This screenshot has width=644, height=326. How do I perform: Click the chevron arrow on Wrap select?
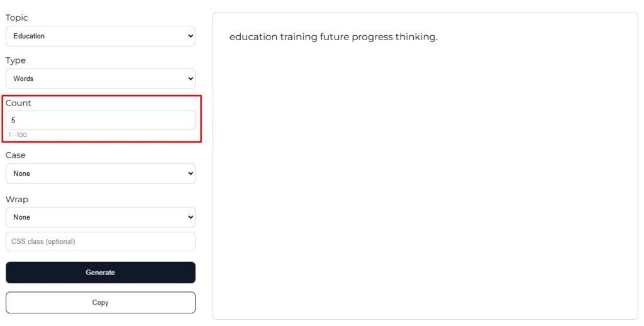click(191, 217)
